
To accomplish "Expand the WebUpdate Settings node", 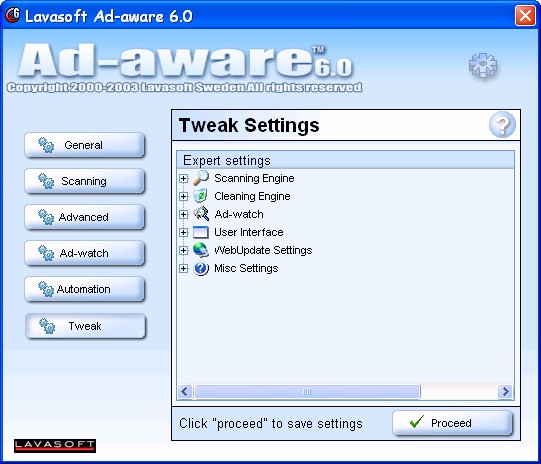I will coord(184,250).
